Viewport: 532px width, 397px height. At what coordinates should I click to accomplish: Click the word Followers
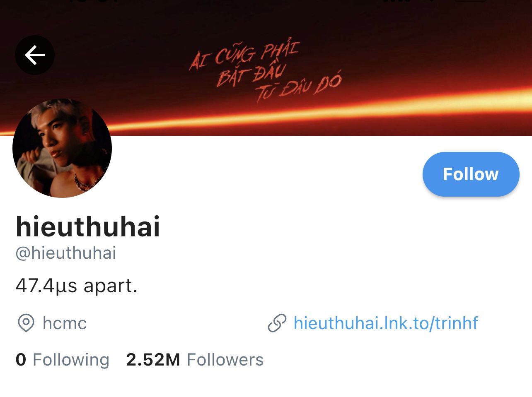click(x=225, y=360)
